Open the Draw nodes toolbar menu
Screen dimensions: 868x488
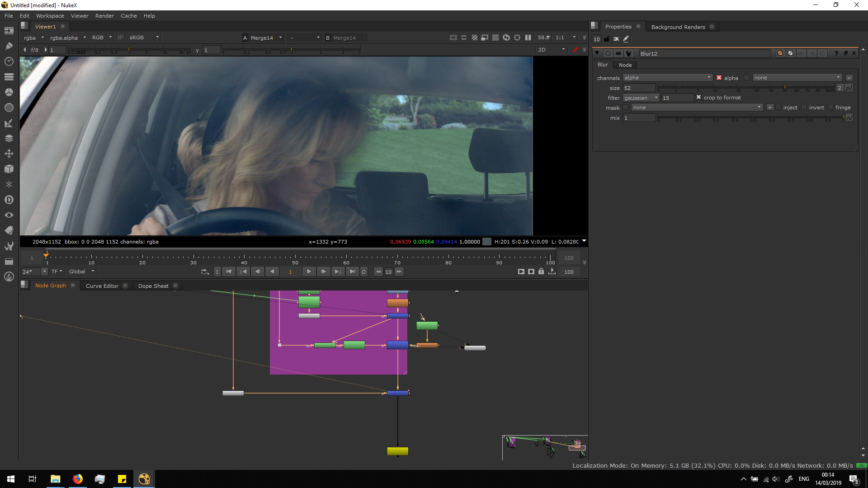(x=9, y=46)
